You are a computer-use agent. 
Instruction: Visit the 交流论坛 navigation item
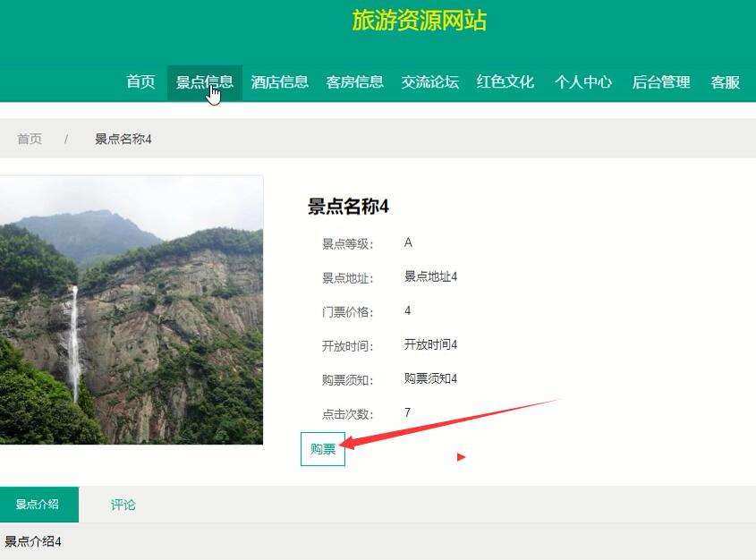430,82
